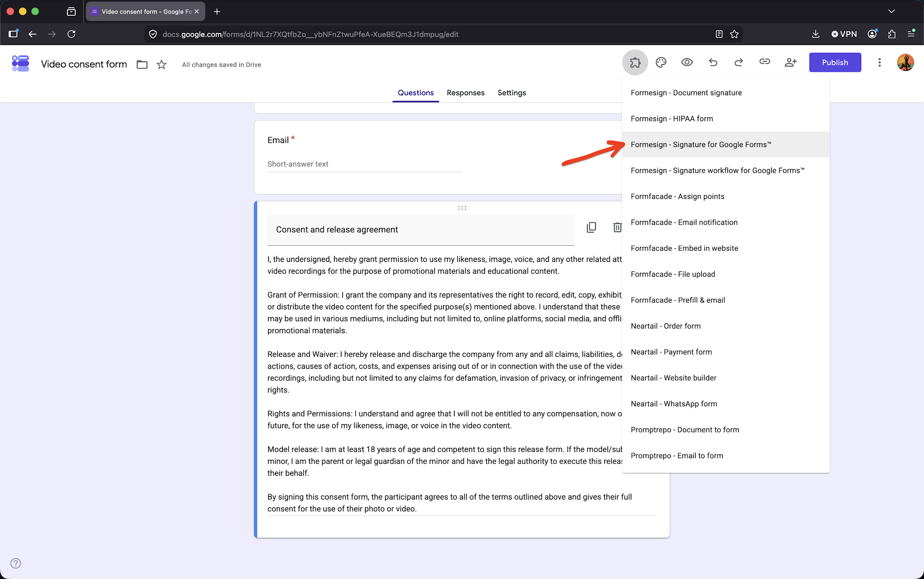Move form to folder icon
This screenshot has height=579, width=924.
(x=142, y=64)
